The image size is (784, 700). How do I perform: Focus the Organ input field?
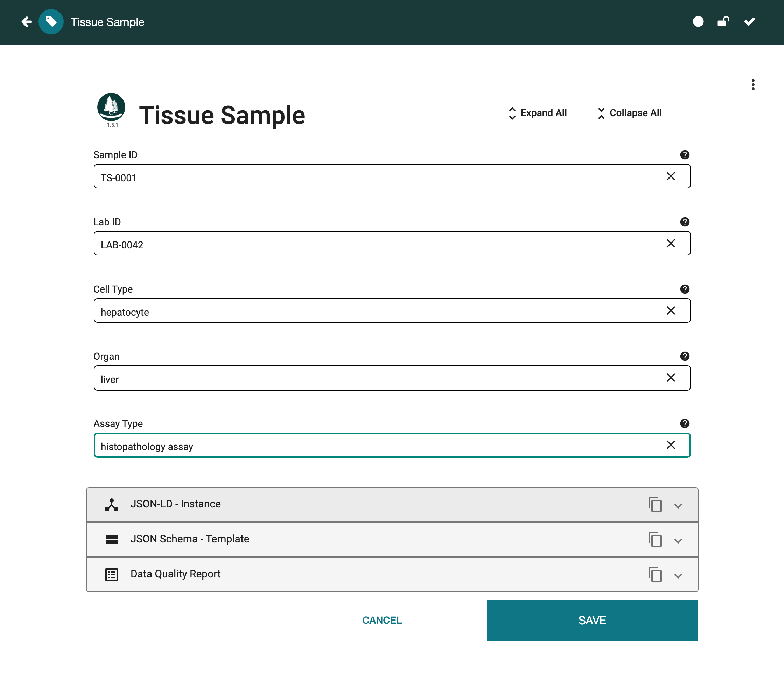pos(392,378)
